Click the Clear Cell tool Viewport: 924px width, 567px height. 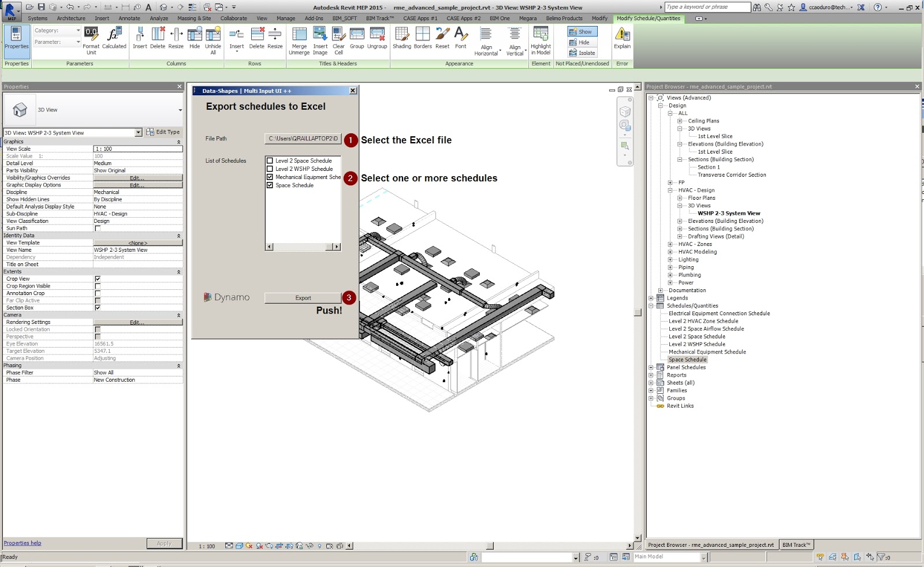(x=338, y=40)
